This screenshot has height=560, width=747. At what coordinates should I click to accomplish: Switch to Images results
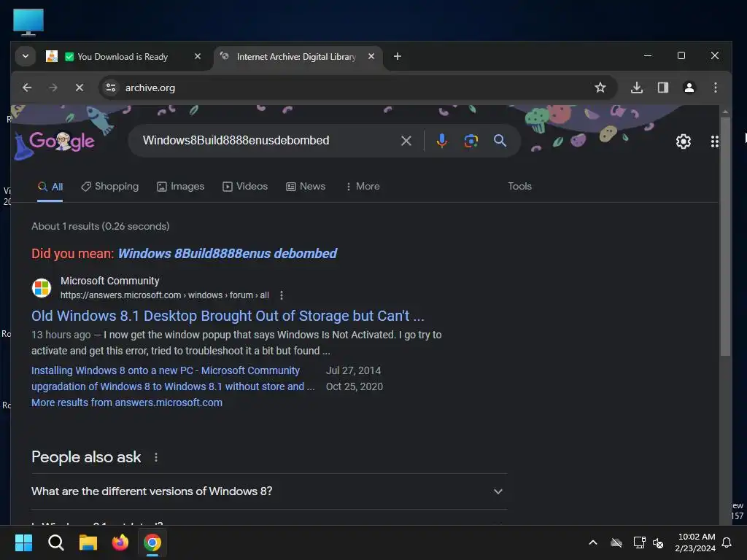point(181,187)
